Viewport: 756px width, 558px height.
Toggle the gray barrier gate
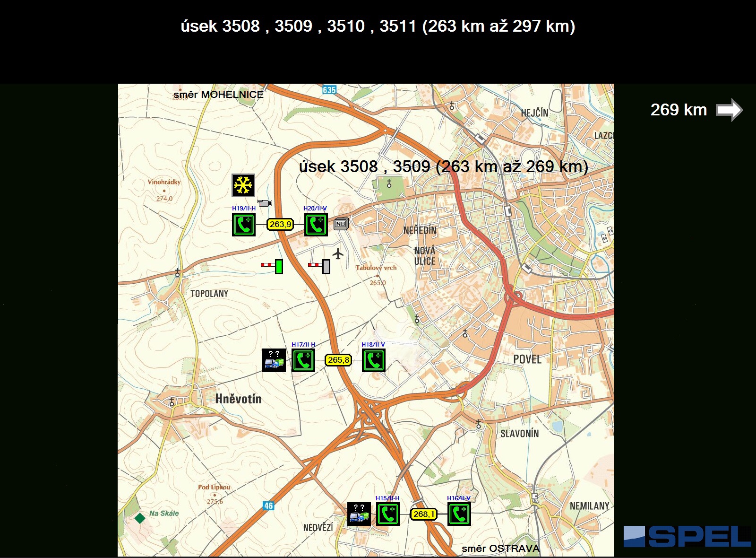(x=320, y=266)
